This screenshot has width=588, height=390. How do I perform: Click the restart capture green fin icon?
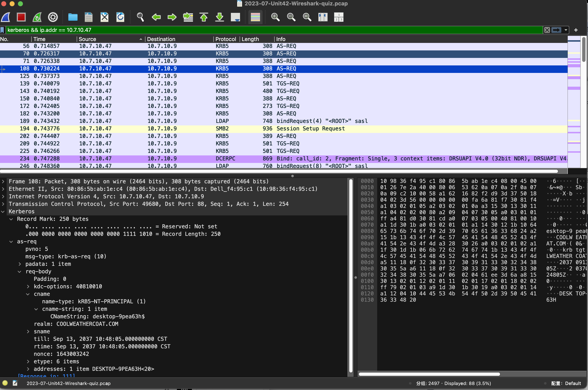pyautogui.click(x=37, y=17)
